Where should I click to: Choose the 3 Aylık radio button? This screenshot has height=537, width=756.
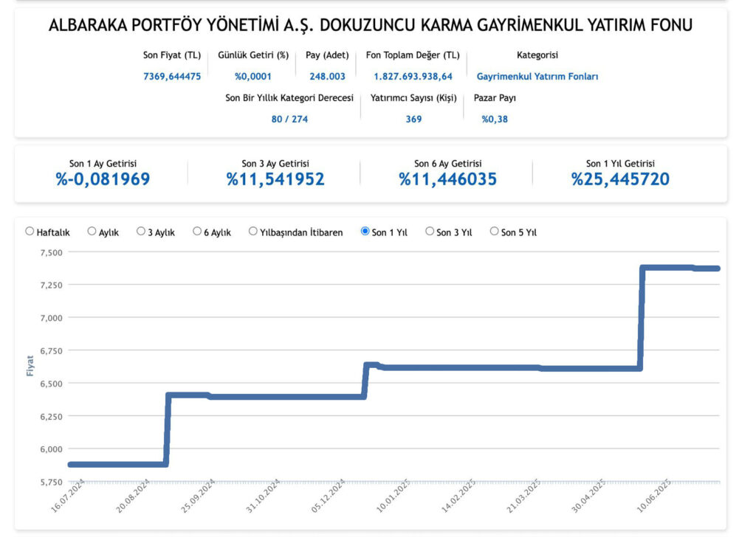pos(141,232)
